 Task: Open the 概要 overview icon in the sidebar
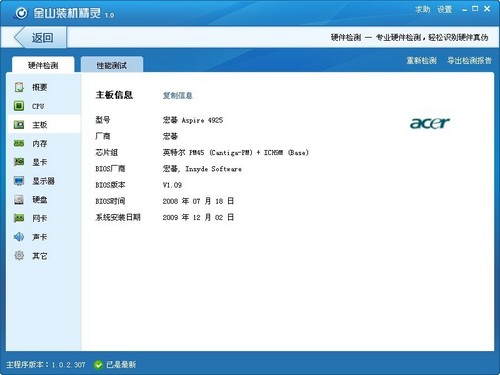[19, 87]
